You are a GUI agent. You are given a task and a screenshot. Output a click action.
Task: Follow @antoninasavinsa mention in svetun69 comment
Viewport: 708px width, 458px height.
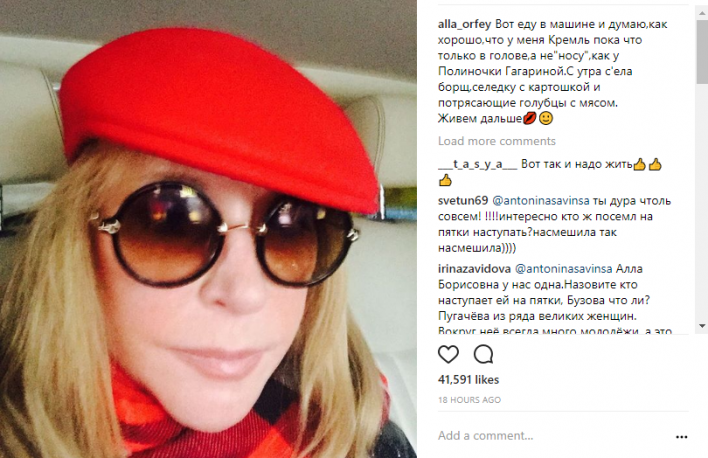click(x=540, y=200)
